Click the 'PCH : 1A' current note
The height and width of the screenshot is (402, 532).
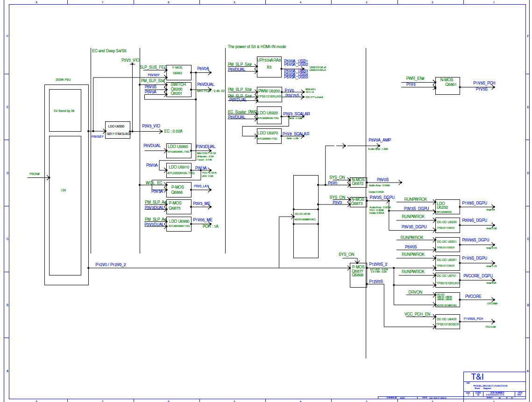coord(211,226)
